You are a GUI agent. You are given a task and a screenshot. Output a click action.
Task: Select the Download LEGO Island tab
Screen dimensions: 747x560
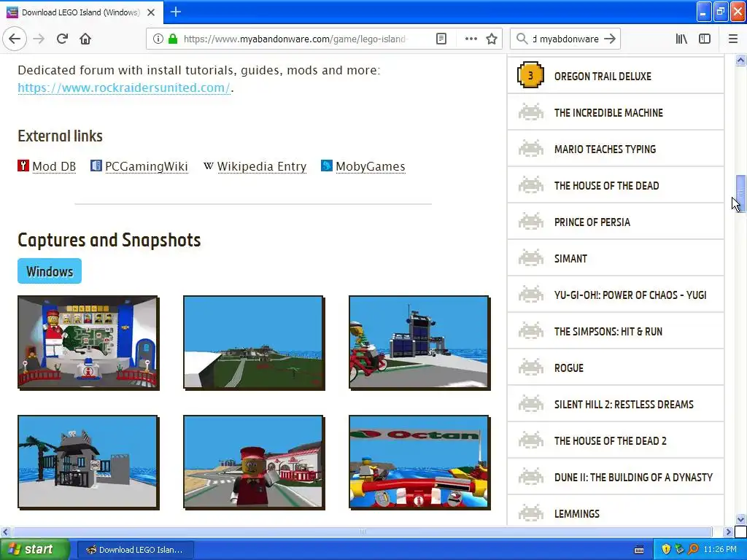(82, 12)
